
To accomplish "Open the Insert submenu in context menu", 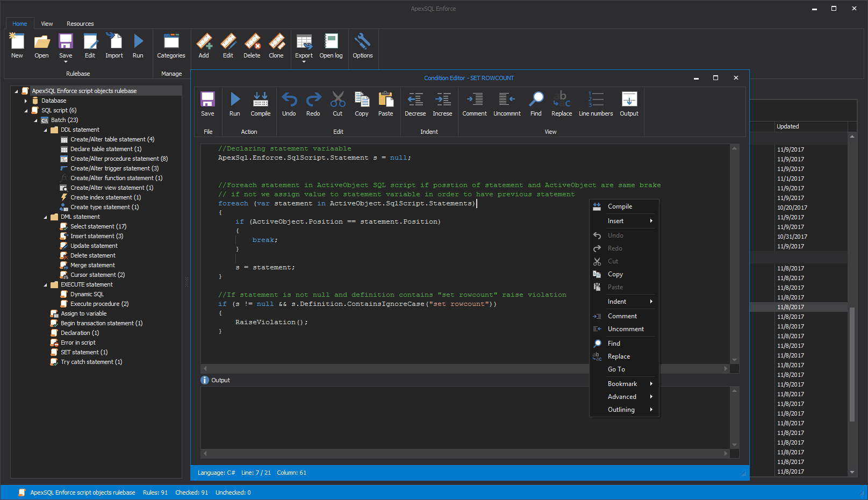I will pyautogui.click(x=625, y=221).
